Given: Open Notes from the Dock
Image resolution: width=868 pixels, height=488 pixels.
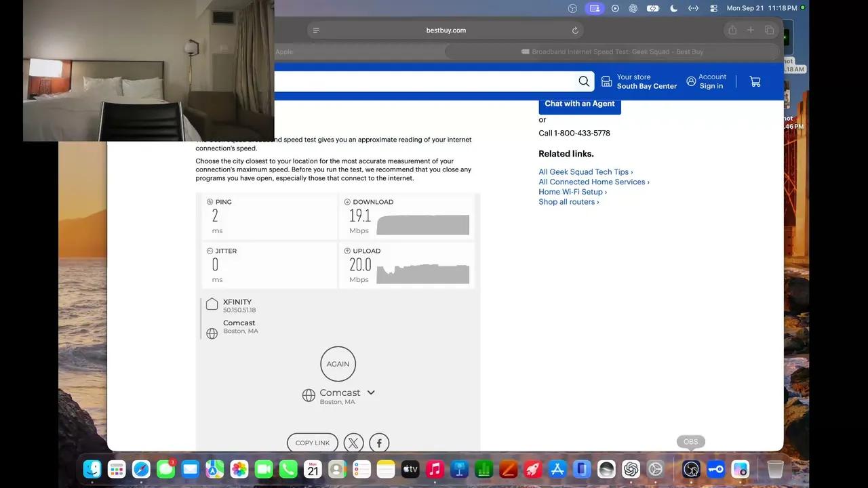Looking at the screenshot, I should point(386,469).
